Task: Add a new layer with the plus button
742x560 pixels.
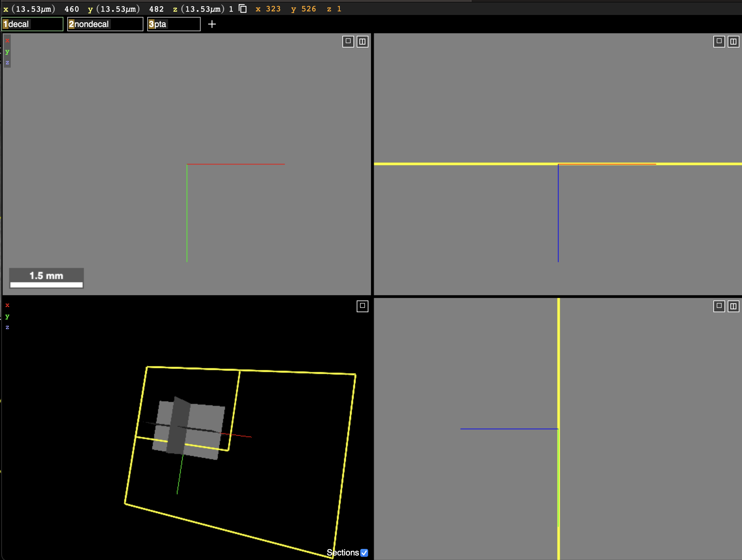Action: pyautogui.click(x=212, y=24)
